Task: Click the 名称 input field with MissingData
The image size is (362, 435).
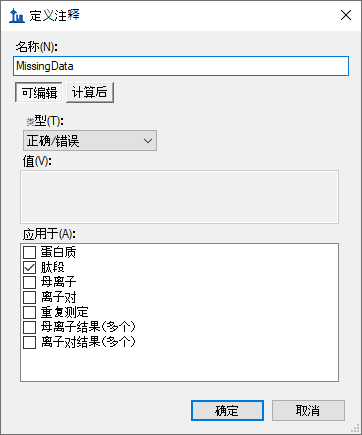Action: pos(181,66)
